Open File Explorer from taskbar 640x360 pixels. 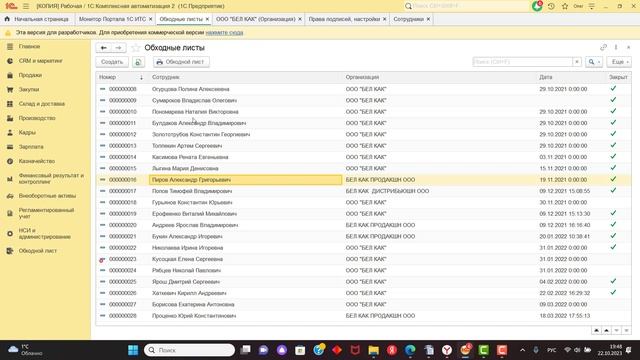click(373, 350)
